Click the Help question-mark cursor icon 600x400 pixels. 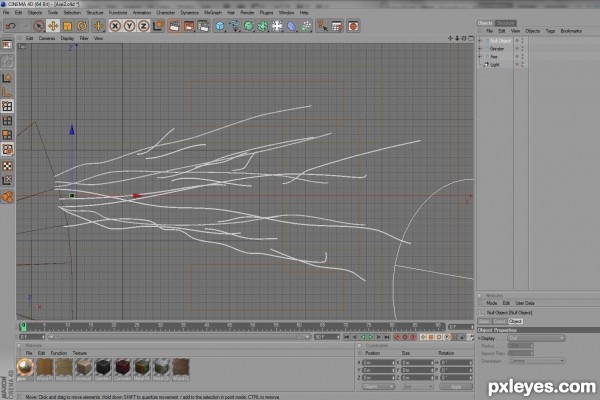(322, 26)
